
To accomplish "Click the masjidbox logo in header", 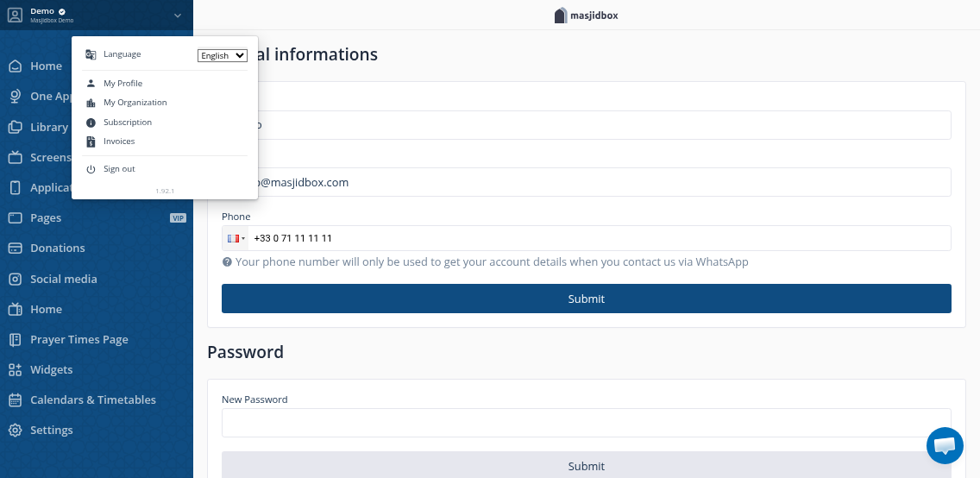I will (x=587, y=15).
